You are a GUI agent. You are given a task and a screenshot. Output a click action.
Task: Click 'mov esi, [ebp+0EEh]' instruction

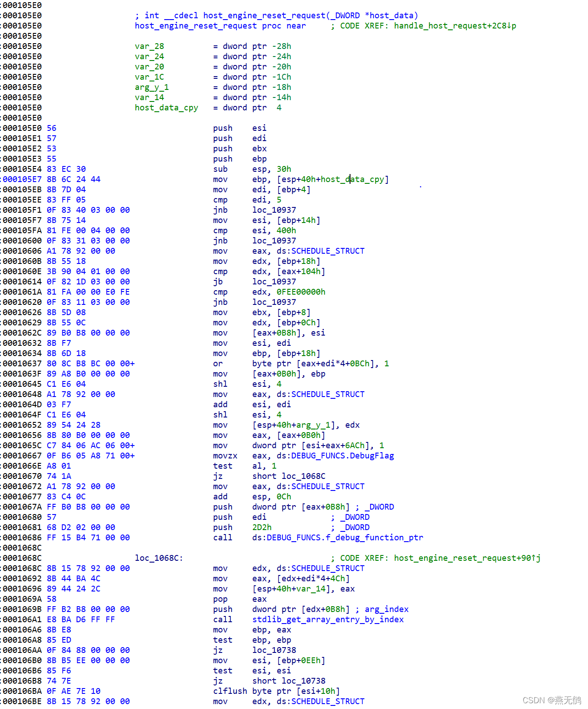tap(269, 660)
